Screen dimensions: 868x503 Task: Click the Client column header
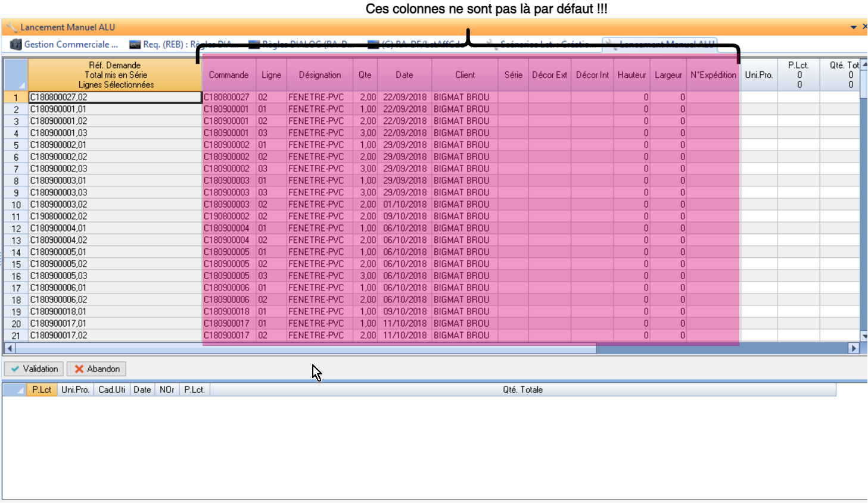click(465, 75)
